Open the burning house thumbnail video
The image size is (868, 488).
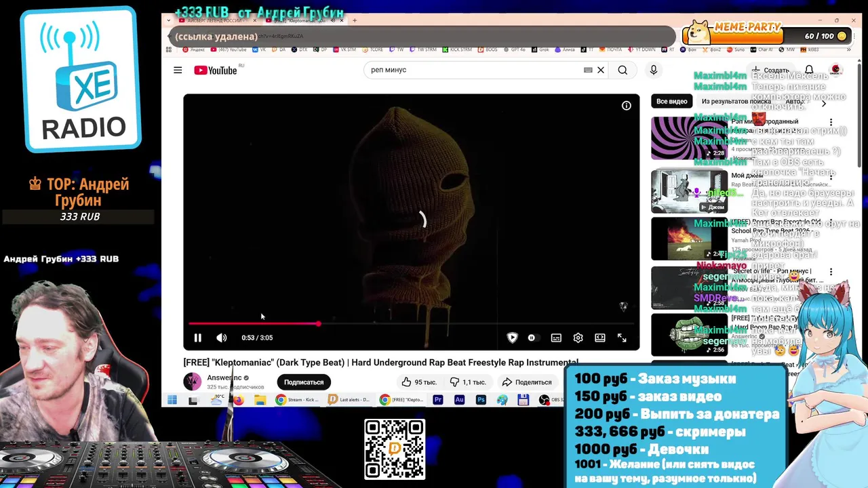point(689,239)
